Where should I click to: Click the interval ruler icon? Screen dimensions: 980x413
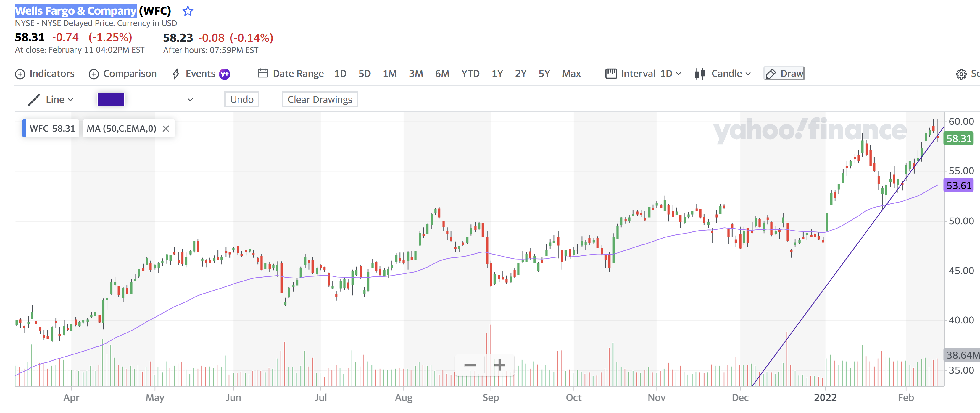coord(611,74)
